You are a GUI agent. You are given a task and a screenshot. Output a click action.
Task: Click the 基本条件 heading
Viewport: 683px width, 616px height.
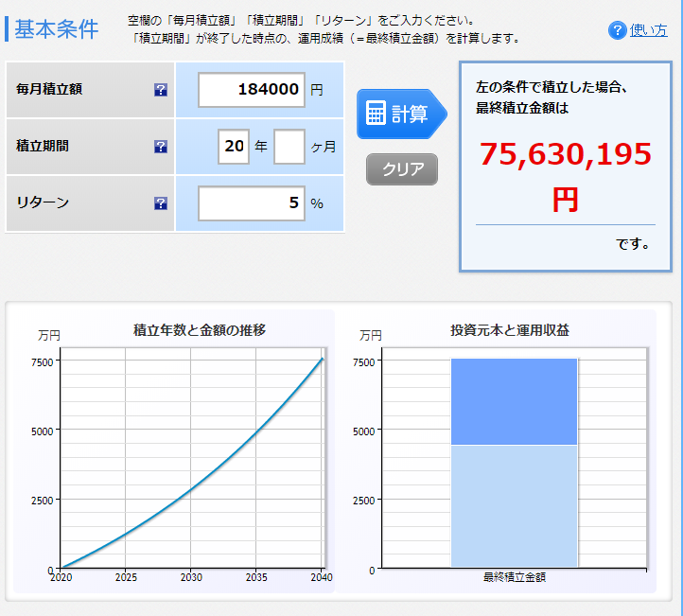pyautogui.click(x=57, y=29)
